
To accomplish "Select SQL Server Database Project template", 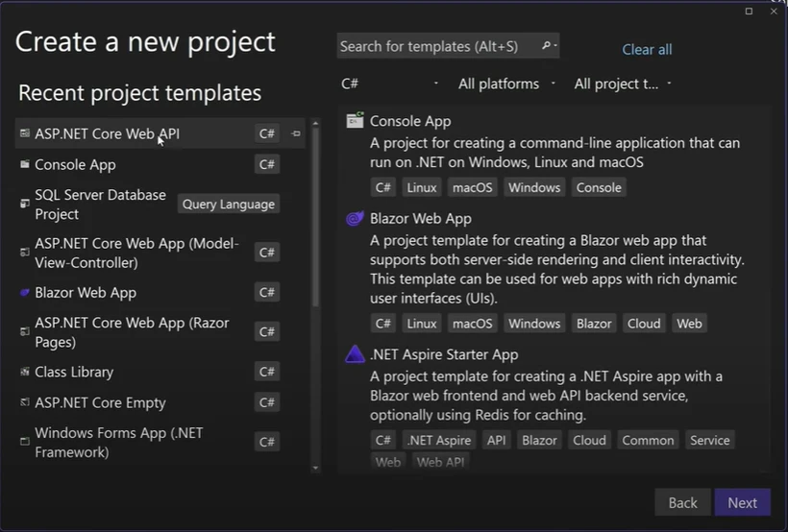I will click(160, 204).
